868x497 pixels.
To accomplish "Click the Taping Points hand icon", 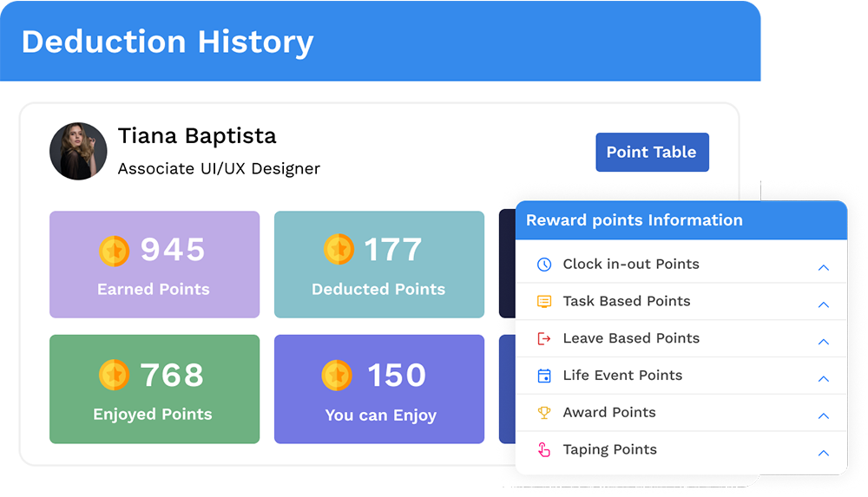I will point(544,449).
